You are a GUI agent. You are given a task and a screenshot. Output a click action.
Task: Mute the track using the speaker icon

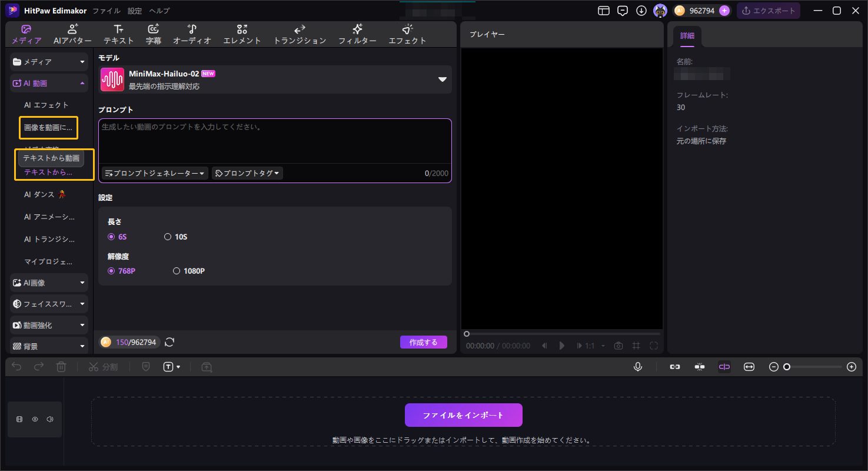click(50, 419)
